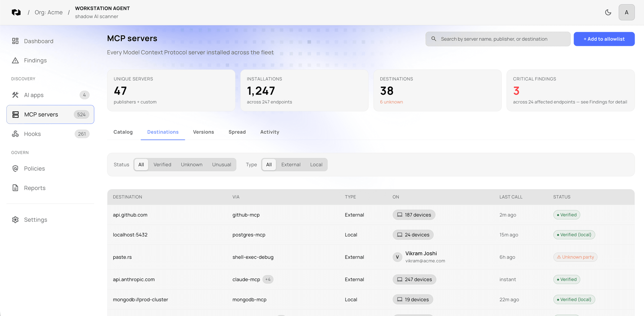Click the Hooks count badge 261
Screen dimensions: 644x316
coord(82,134)
